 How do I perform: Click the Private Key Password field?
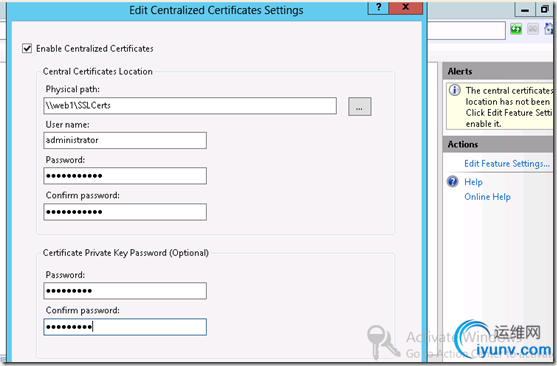pos(125,291)
